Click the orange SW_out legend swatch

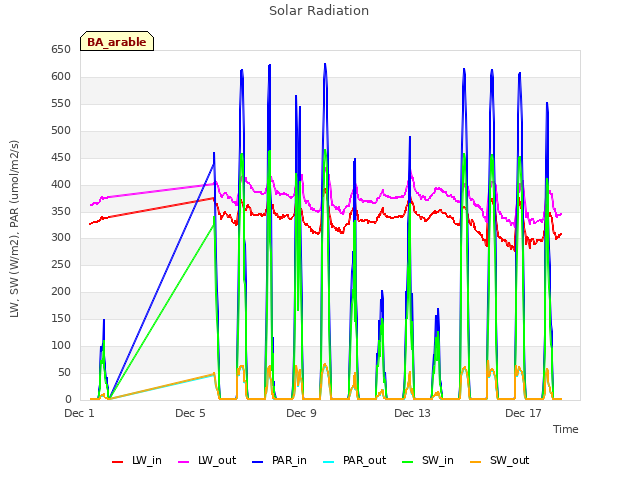(476, 462)
